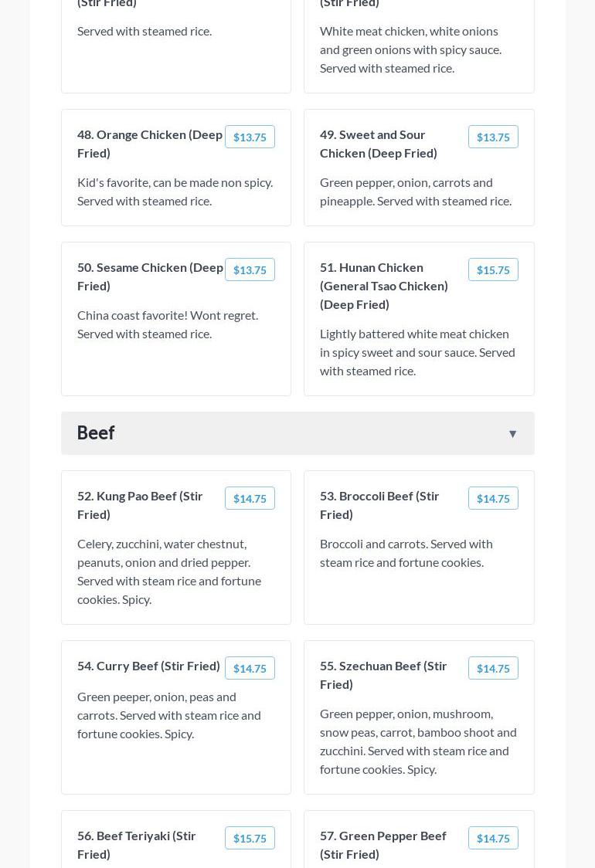This screenshot has height=868, width=595.
Task: Collapse the Beef section arrow
Action: coord(512,434)
